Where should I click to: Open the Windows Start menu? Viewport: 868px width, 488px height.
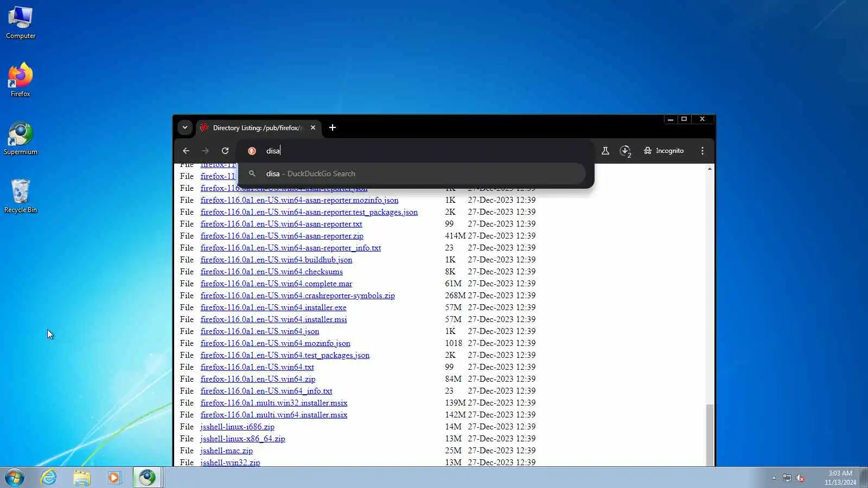pos(15,478)
